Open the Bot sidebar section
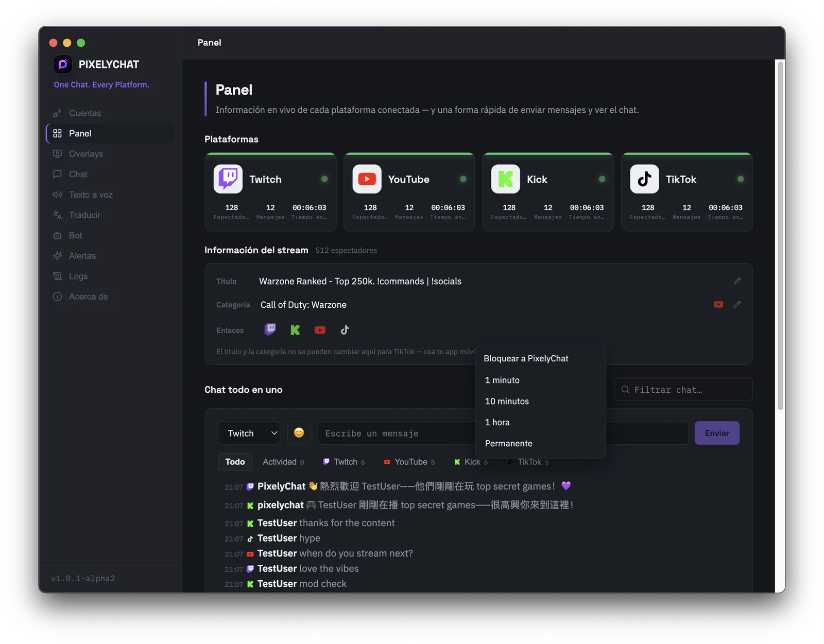824x644 pixels. tap(110, 235)
